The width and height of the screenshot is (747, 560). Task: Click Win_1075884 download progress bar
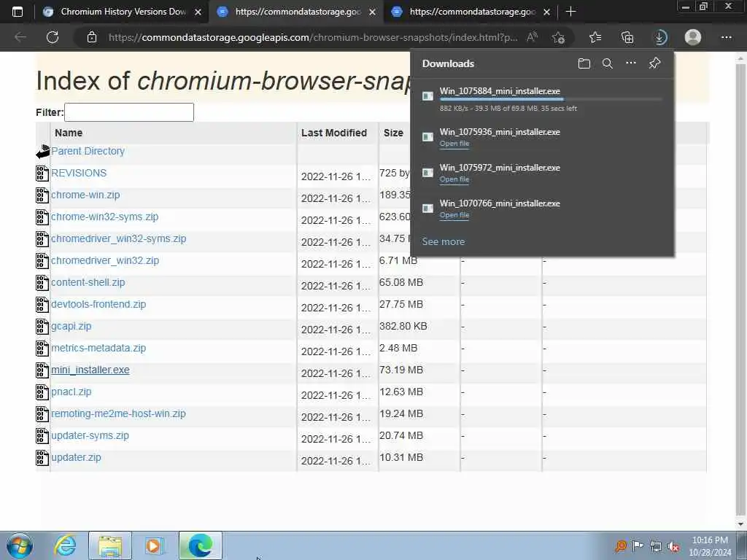551,99
